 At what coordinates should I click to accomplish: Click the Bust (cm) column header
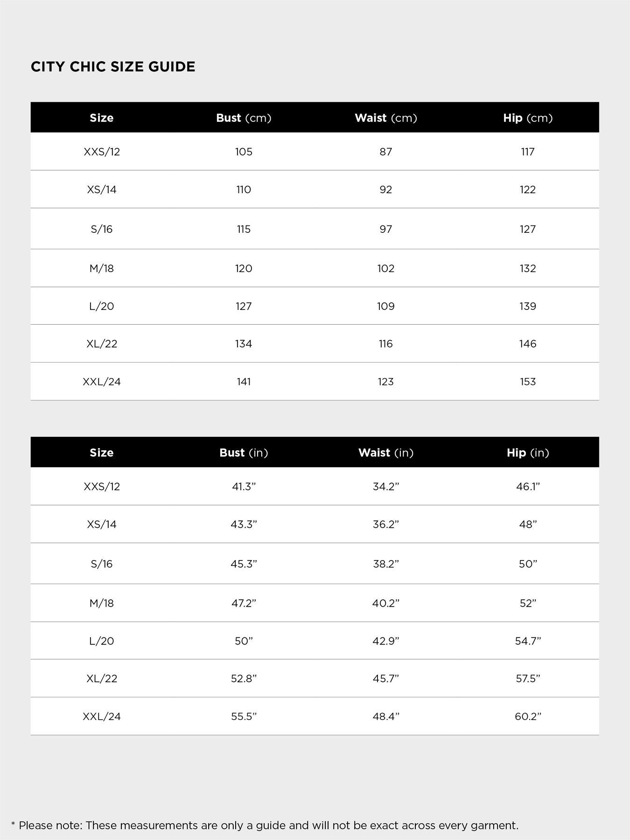click(x=244, y=118)
